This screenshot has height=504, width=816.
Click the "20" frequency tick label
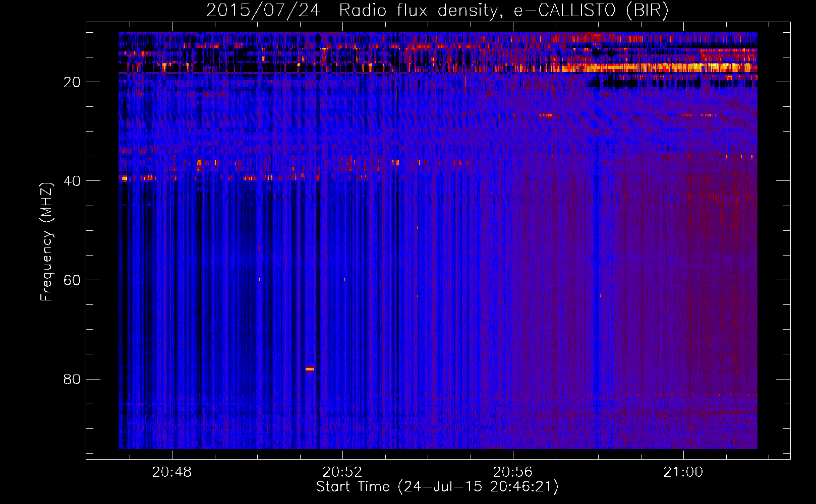tap(73, 82)
